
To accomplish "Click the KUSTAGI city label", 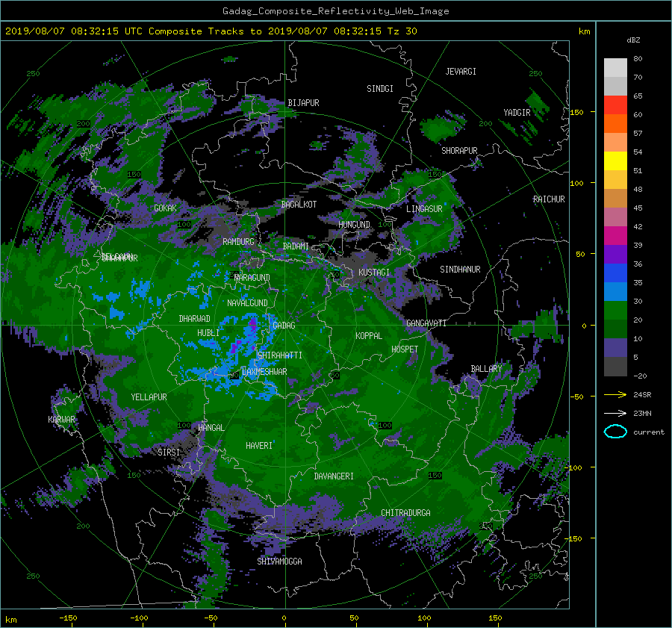I will pyautogui.click(x=374, y=273).
